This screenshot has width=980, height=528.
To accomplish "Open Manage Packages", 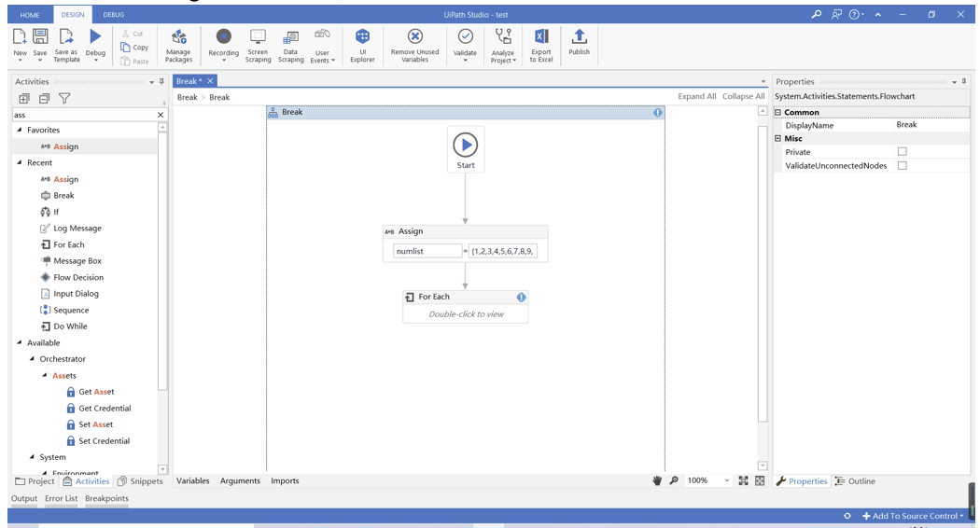I will 179,46.
